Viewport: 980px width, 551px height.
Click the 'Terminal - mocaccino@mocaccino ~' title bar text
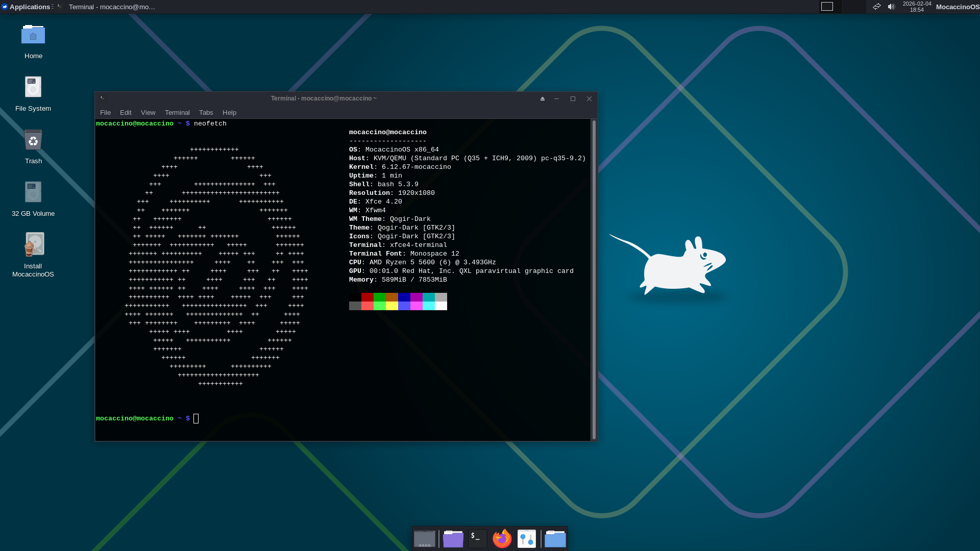[324, 98]
